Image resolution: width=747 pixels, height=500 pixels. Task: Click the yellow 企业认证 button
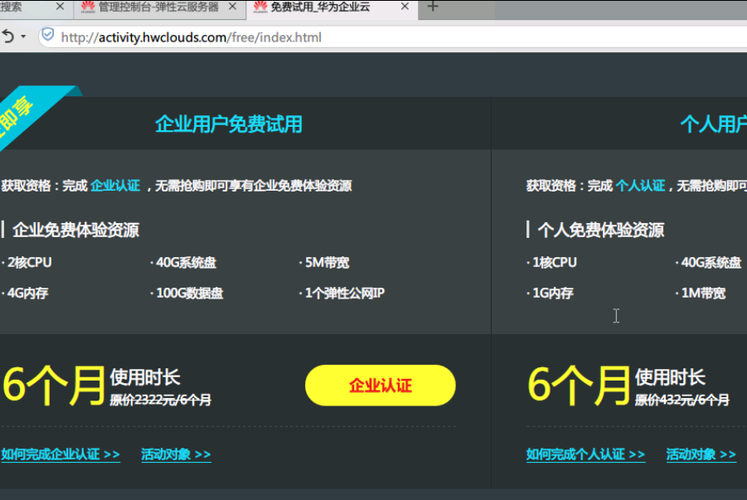tap(380, 385)
